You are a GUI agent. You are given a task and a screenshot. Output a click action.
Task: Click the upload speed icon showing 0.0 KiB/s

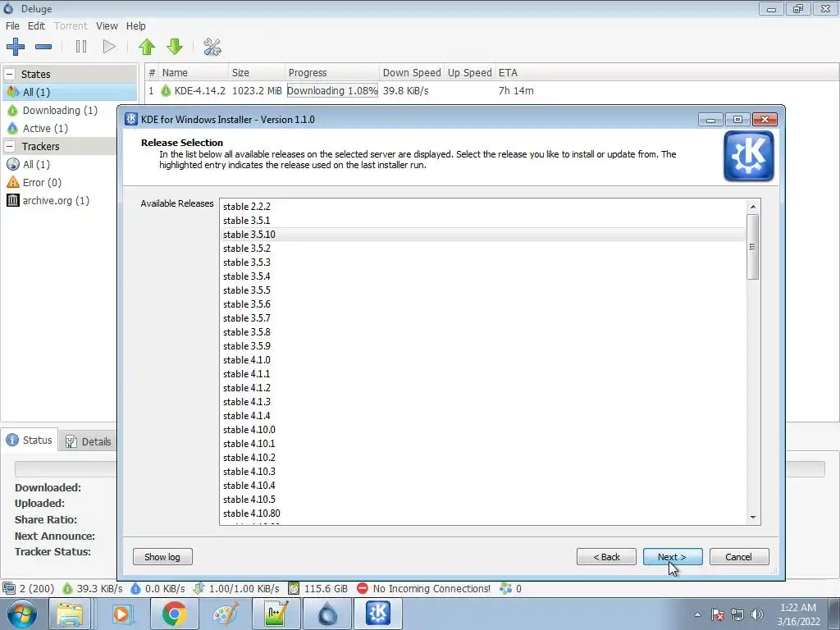(x=135, y=588)
